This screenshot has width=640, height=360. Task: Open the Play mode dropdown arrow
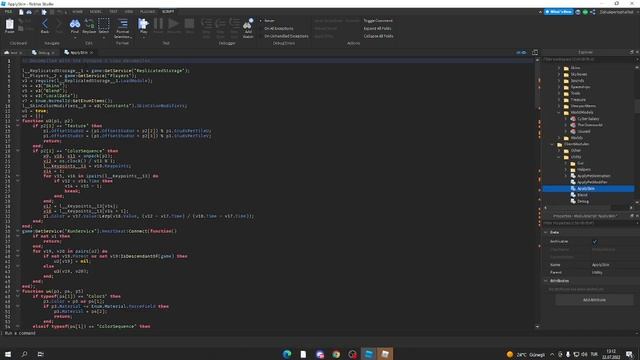click(143, 38)
